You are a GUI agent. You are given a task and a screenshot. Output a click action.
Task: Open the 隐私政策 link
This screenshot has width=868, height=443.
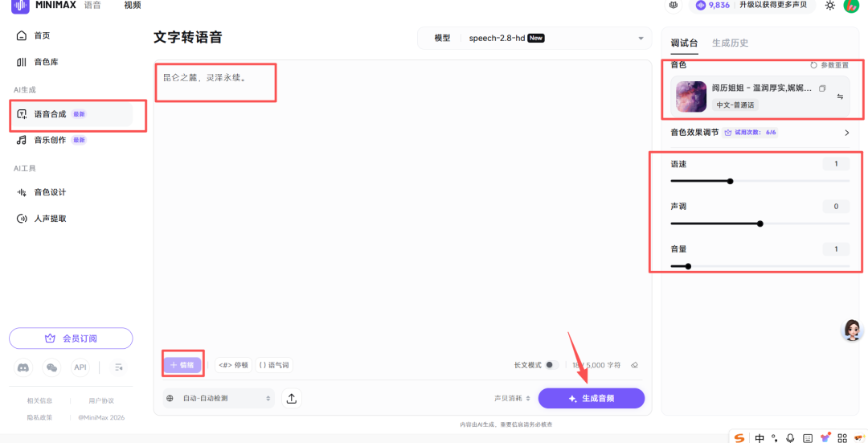[40, 417]
